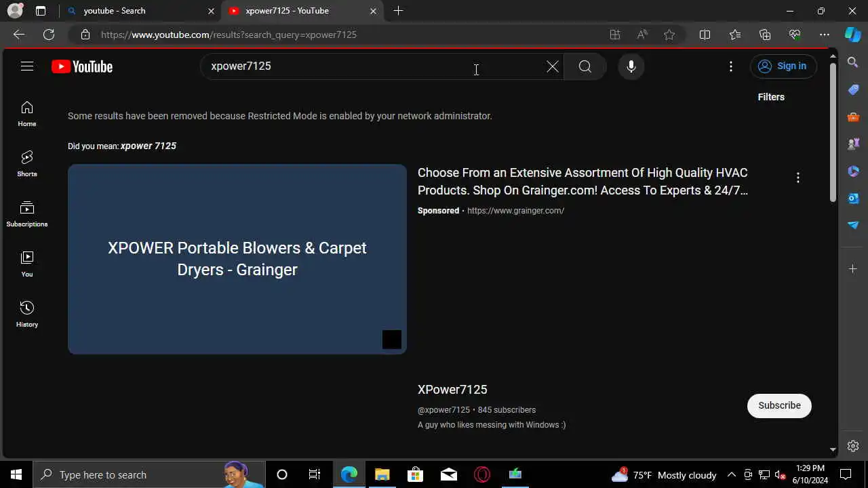Toggle split screen view
868x488 pixels.
705,35
